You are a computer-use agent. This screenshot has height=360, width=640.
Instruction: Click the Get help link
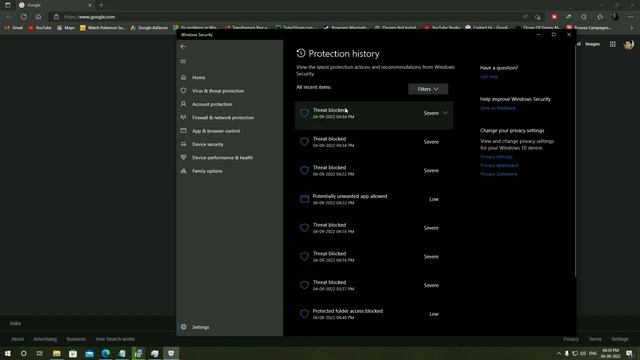489,77
